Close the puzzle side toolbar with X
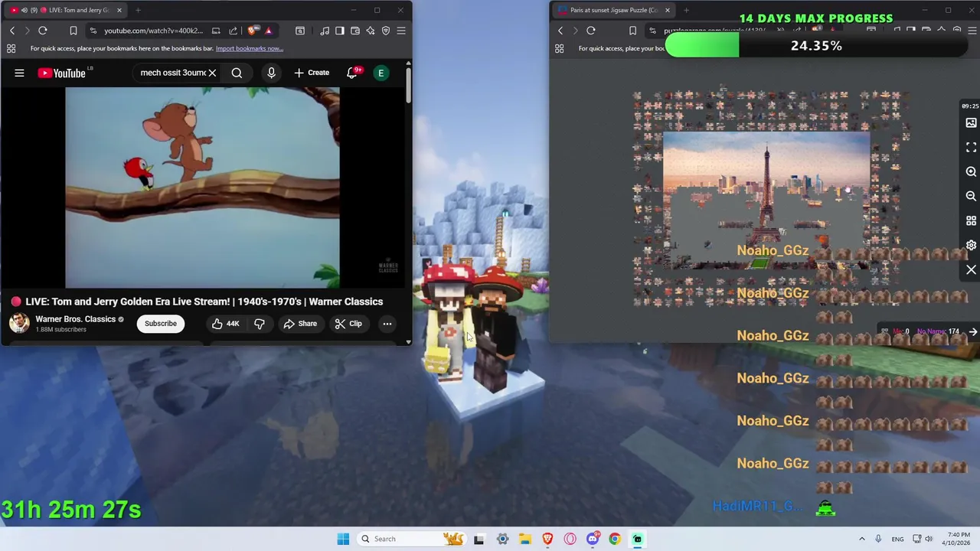 [x=971, y=270]
